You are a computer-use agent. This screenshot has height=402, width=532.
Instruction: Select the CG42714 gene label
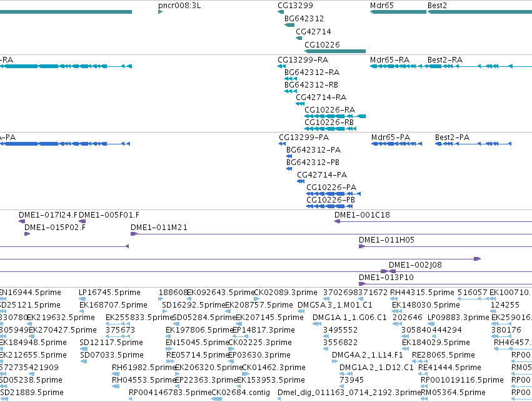(x=313, y=31)
